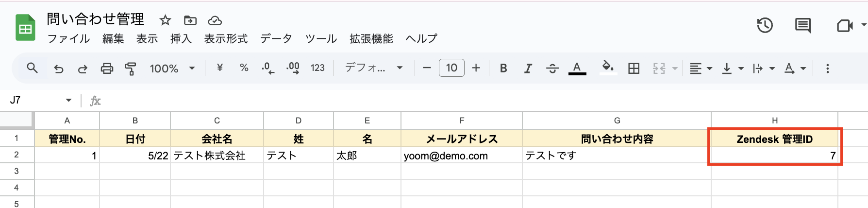The width and height of the screenshot is (868, 208).
Task: Undo the last action
Action: pos(59,69)
